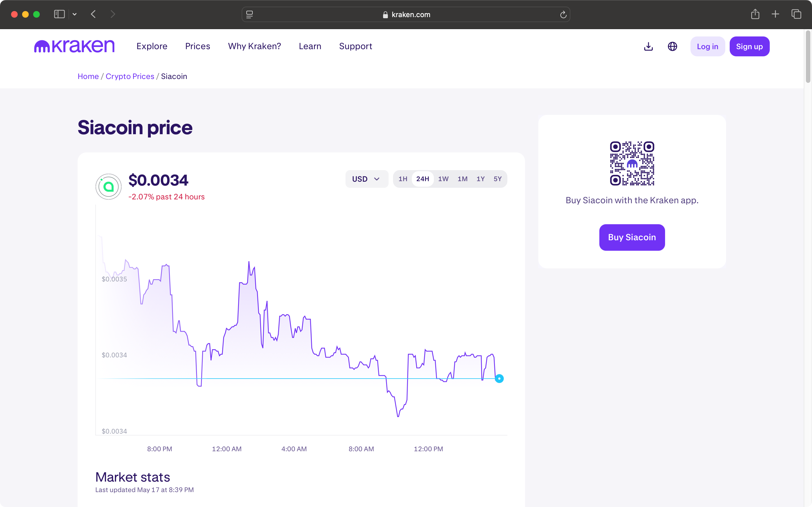Select the 24H chart range
812x507 pixels.
(423, 179)
